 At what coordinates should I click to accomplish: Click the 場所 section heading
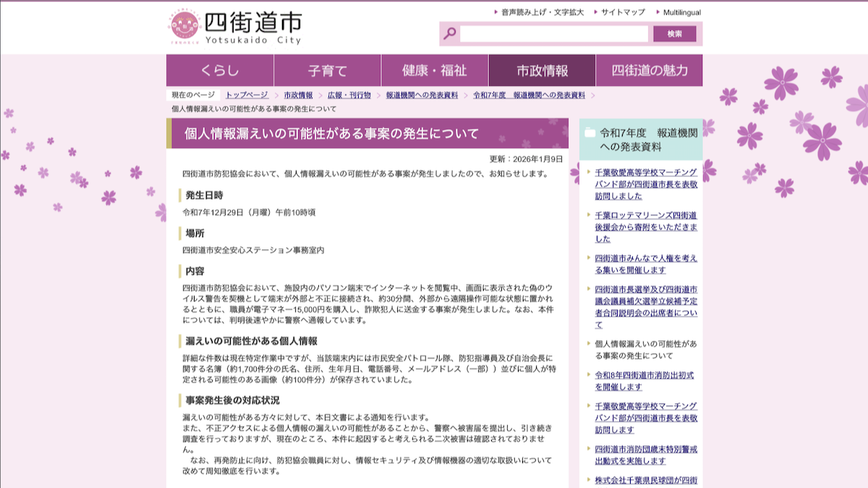tap(195, 234)
